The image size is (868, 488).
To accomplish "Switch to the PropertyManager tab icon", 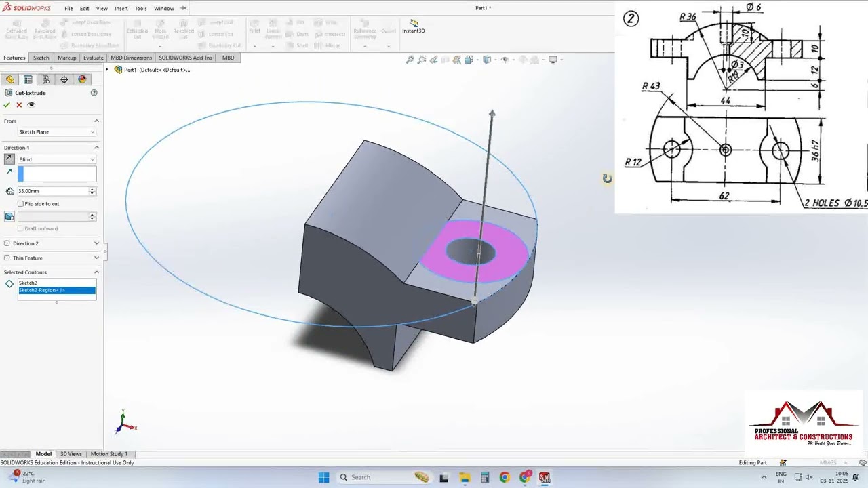I will (x=28, y=79).
